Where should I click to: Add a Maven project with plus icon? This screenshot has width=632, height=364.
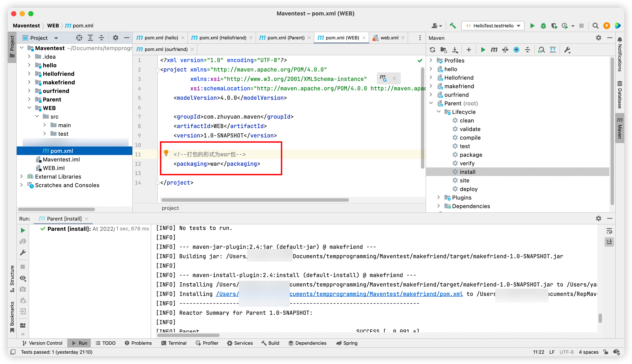[469, 50]
